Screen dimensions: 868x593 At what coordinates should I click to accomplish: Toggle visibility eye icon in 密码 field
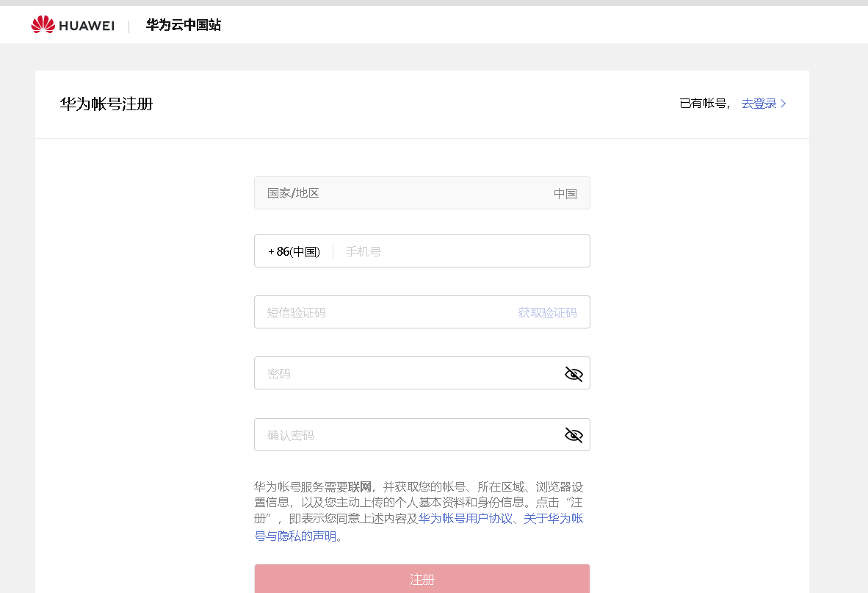point(574,374)
